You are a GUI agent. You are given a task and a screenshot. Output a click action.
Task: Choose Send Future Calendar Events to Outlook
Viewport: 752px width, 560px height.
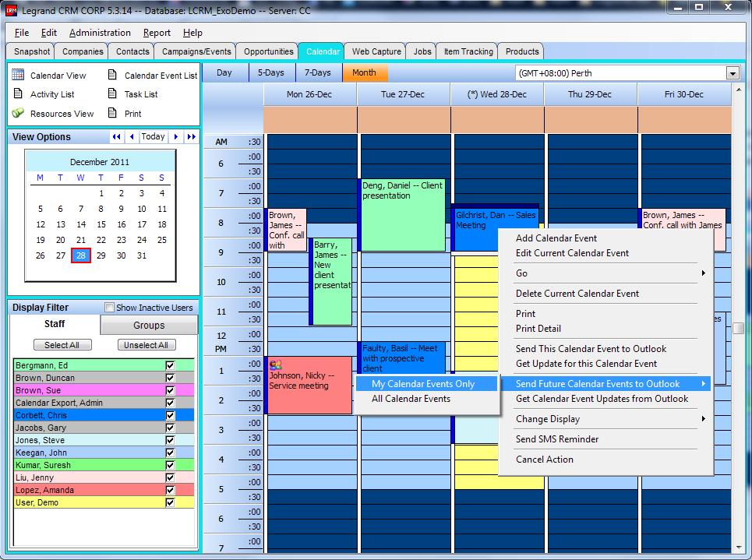coord(605,383)
